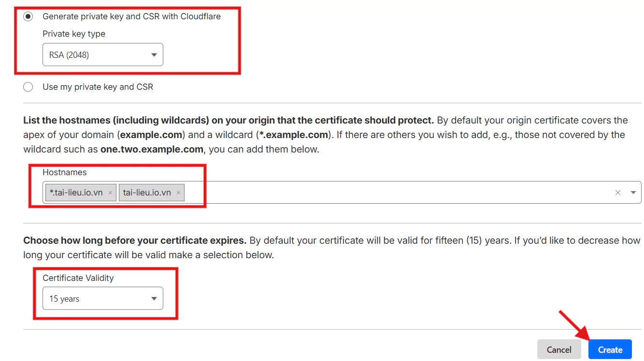Click the Use my private key and CSR label
This screenshot has height=361, width=644.
click(x=98, y=87)
